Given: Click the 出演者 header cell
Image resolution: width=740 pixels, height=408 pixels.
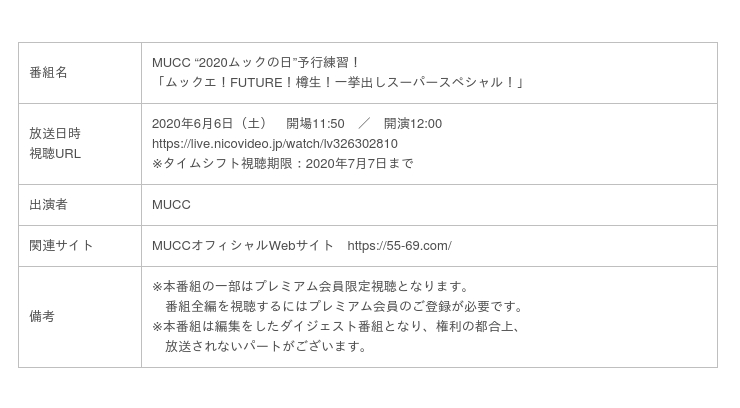Looking at the screenshot, I should (x=80, y=205).
